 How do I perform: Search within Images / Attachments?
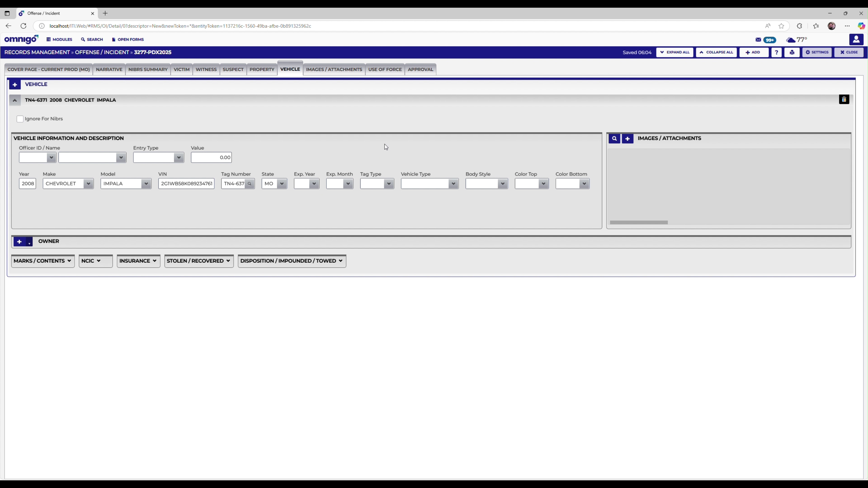pos(614,138)
